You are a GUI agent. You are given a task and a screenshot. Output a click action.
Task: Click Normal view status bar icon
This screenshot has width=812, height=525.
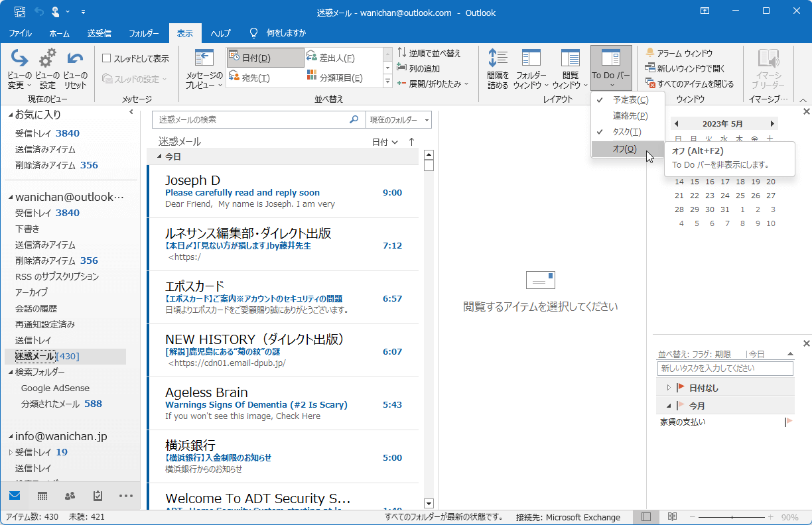point(646,517)
